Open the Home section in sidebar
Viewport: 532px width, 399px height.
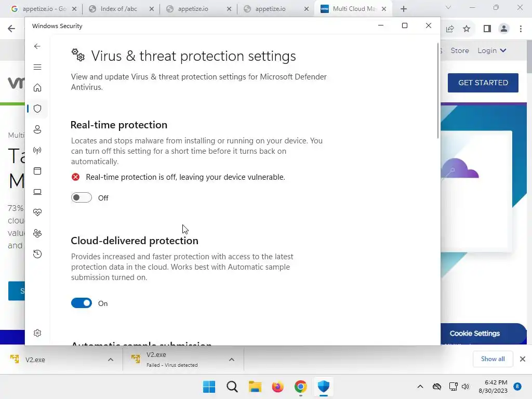point(37,88)
